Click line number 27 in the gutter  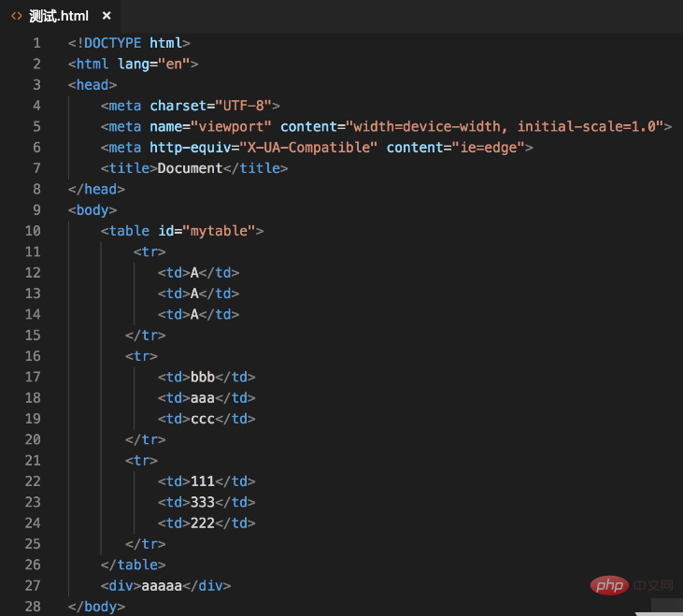coord(33,586)
